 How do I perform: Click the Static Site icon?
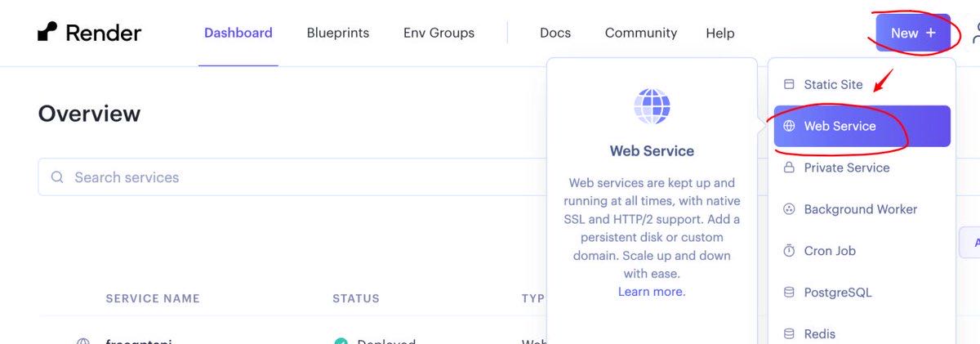point(789,84)
